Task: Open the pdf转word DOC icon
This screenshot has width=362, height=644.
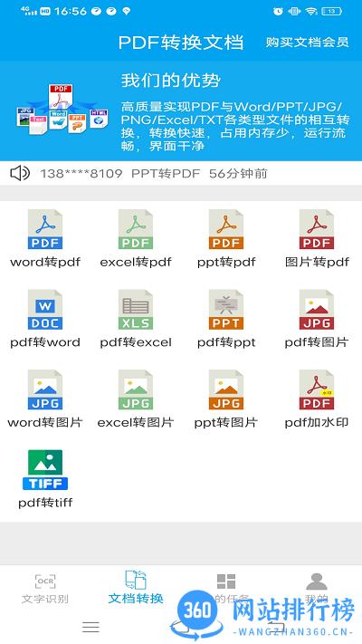Action: click(x=45, y=309)
